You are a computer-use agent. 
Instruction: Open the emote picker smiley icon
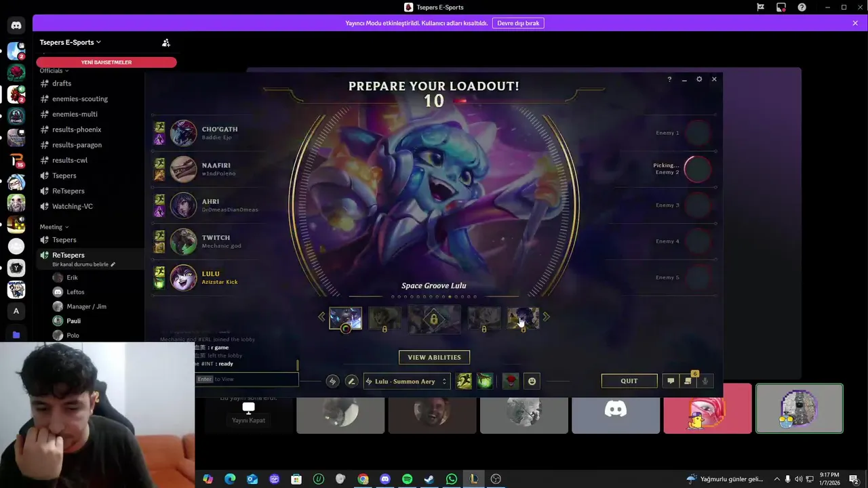(x=532, y=382)
